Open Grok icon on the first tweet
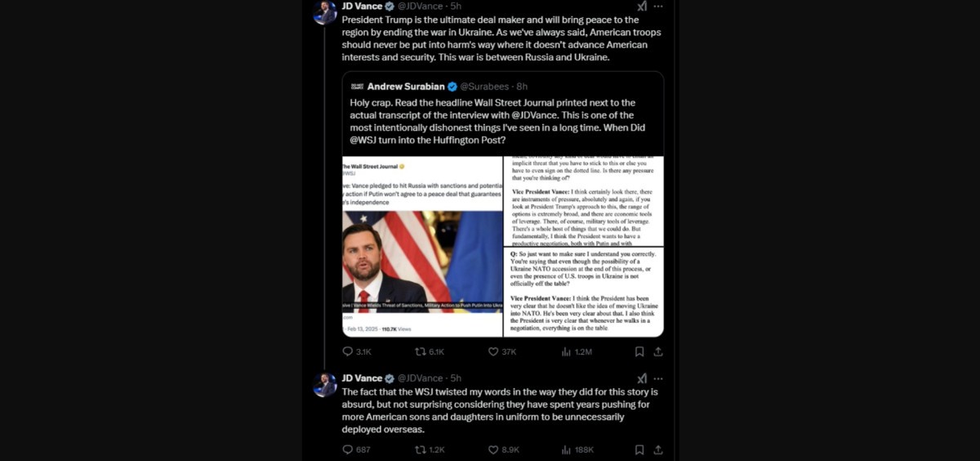Screen dimensions: 980x461 (x=642, y=6)
